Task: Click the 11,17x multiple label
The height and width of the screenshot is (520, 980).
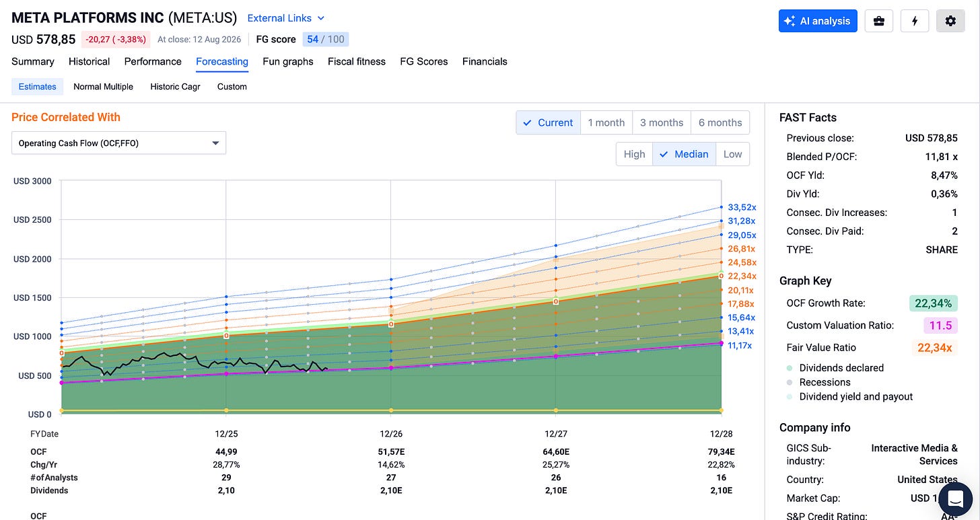Action: click(740, 345)
